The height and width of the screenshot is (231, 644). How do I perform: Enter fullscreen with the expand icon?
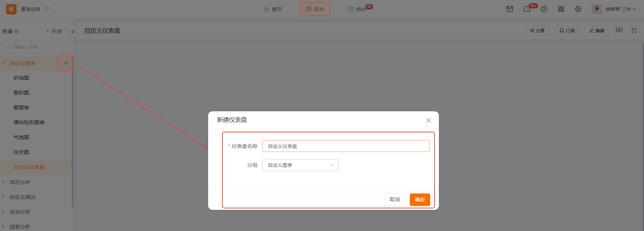pos(634,31)
